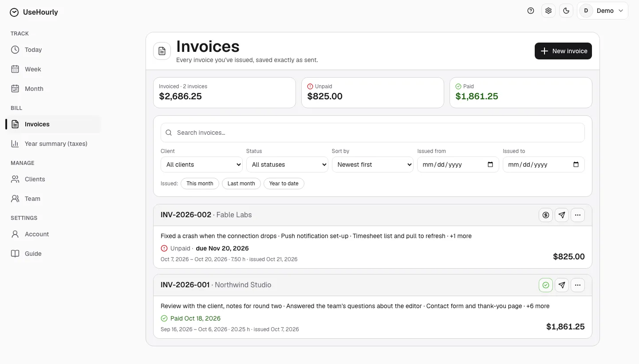Open the Newest first sort dropdown

[373, 164]
